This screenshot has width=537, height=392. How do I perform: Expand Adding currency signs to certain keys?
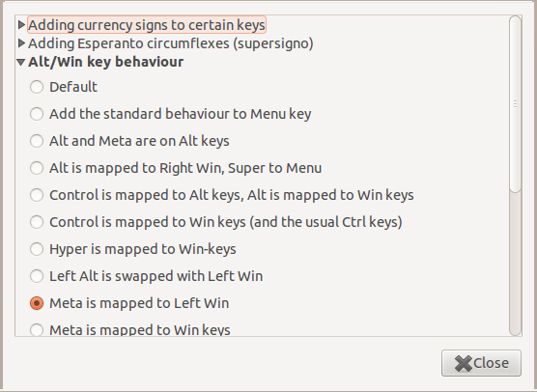coord(21,25)
